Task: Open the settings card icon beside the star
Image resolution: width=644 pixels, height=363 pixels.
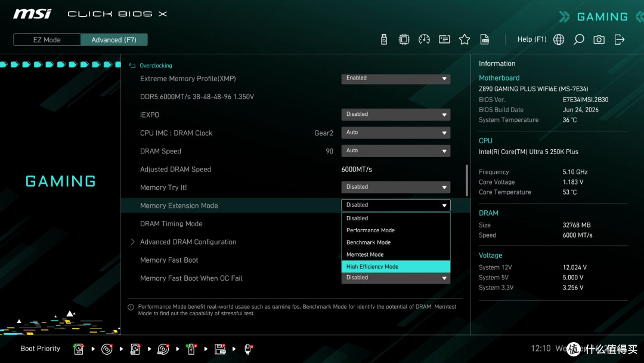Action: click(444, 39)
